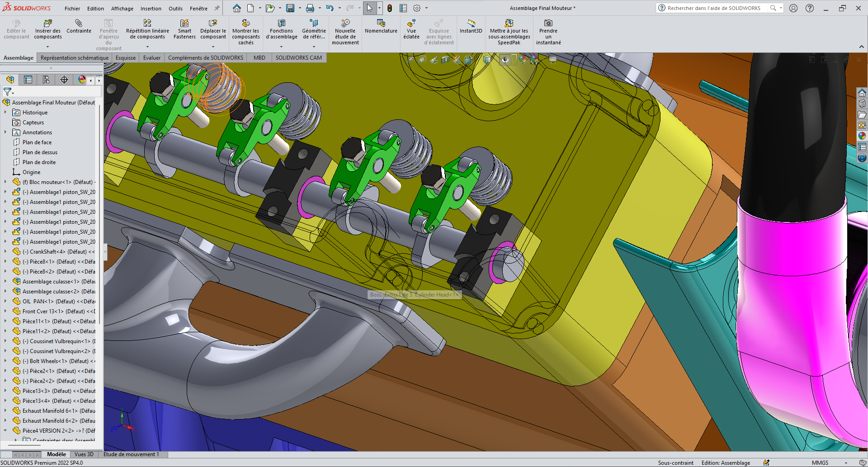Start Nouvelle étude de mouvement
Screen dimensions: 868x467
tap(345, 32)
